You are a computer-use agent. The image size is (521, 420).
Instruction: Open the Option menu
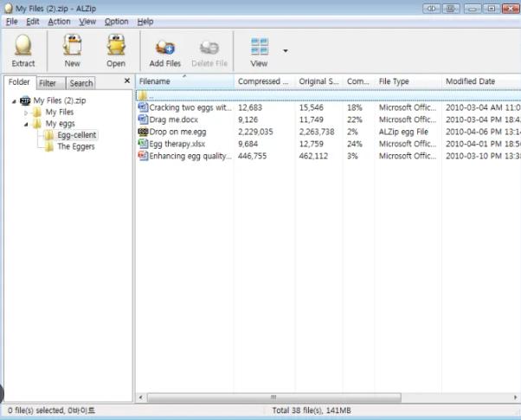(x=116, y=22)
